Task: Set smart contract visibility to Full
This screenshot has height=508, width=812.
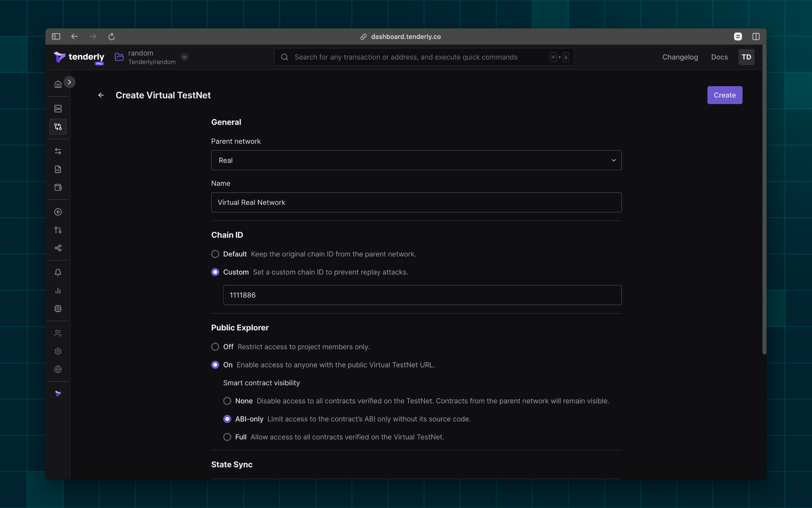Action: [x=227, y=437]
